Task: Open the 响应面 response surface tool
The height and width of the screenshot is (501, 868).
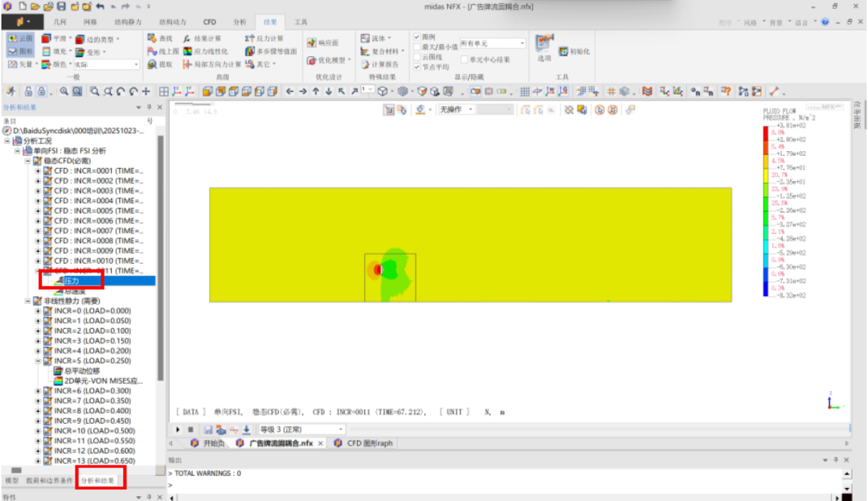Action: (x=323, y=43)
